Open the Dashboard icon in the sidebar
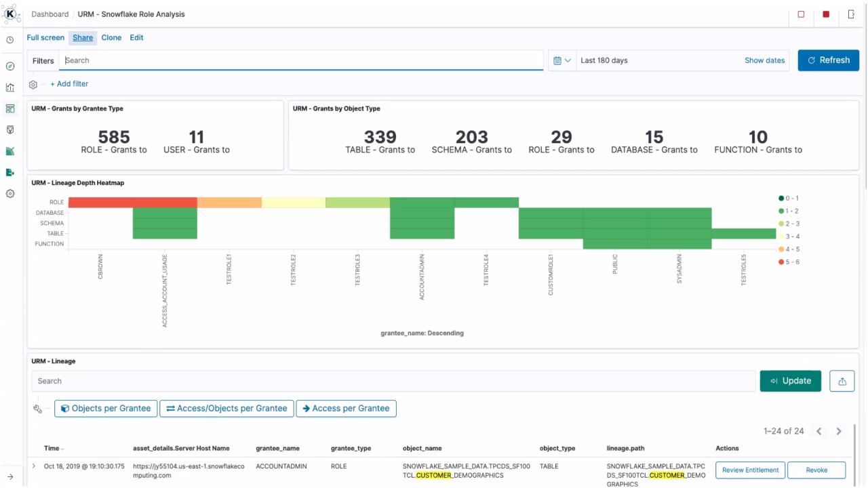868x488 pixels. pos(10,108)
